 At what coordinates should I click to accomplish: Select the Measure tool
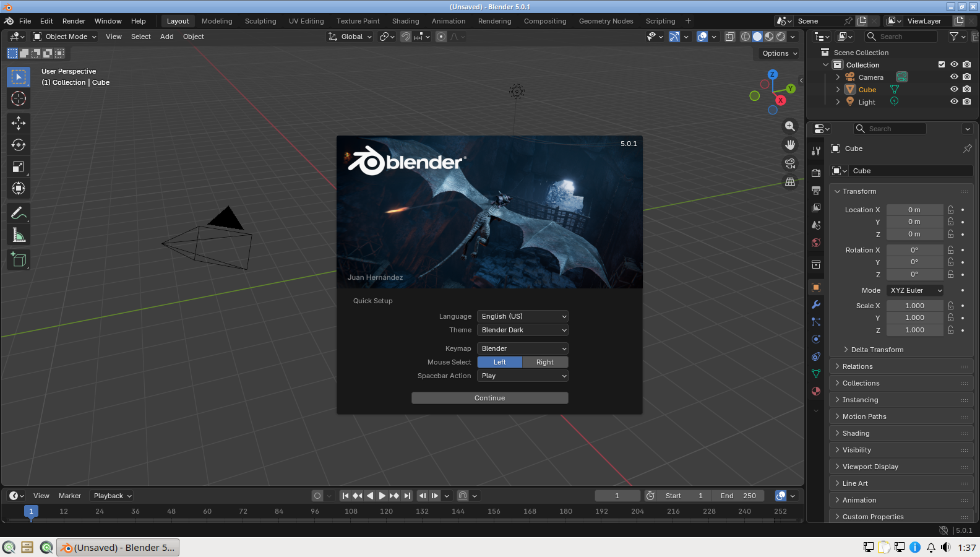pyautogui.click(x=19, y=235)
